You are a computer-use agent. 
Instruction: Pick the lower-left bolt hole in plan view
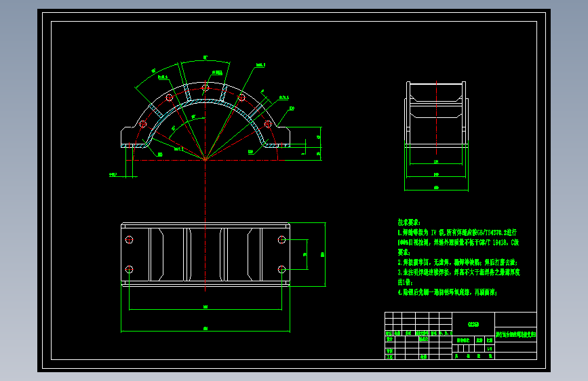click(129, 269)
